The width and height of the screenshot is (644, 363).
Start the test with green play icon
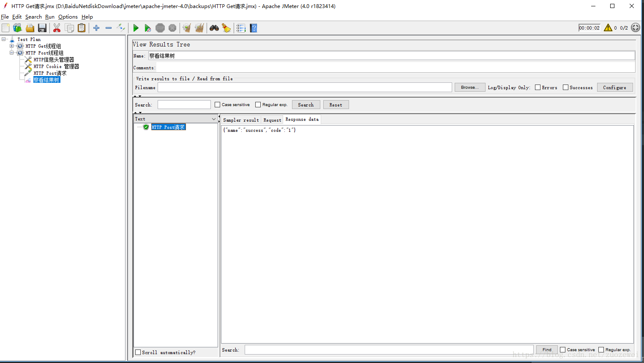(136, 28)
